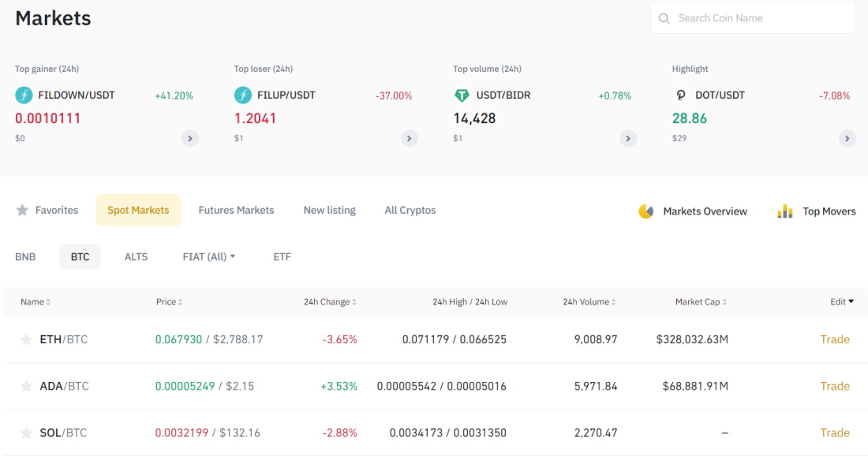This screenshot has height=456, width=868.
Task: Click the Filecoin icon beside FILUP/USDT
Action: (x=242, y=95)
